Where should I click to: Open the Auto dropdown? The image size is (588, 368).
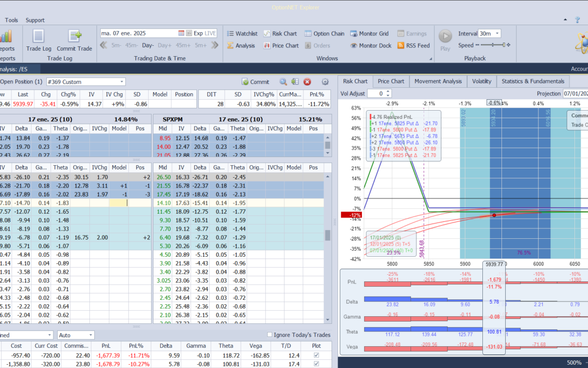click(90, 335)
